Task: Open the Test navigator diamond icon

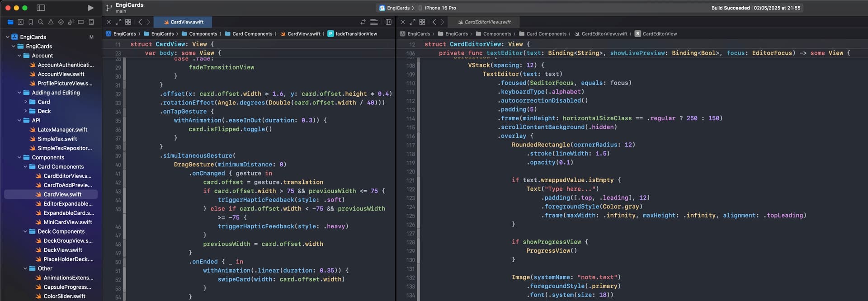Action: tap(61, 22)
